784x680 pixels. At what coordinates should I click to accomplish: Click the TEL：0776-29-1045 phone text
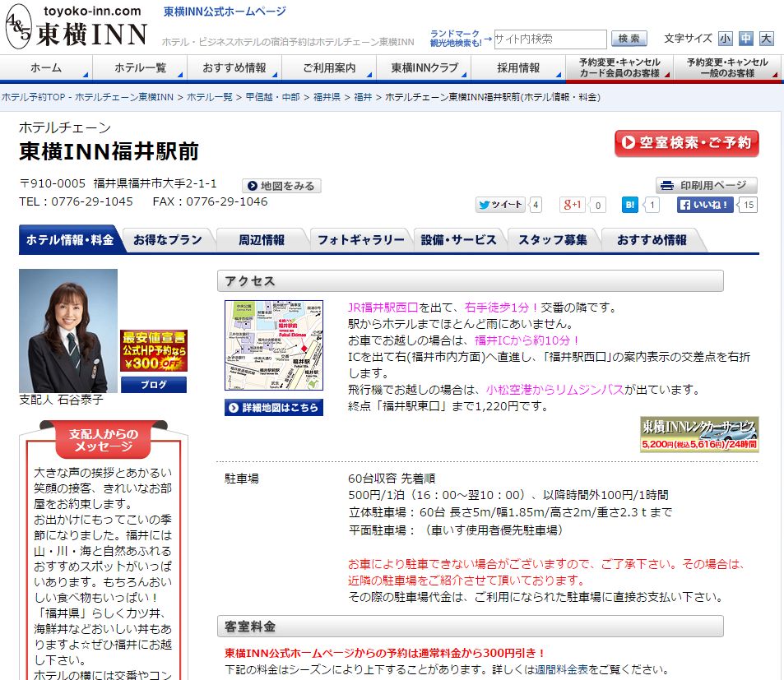coord(76,201)
